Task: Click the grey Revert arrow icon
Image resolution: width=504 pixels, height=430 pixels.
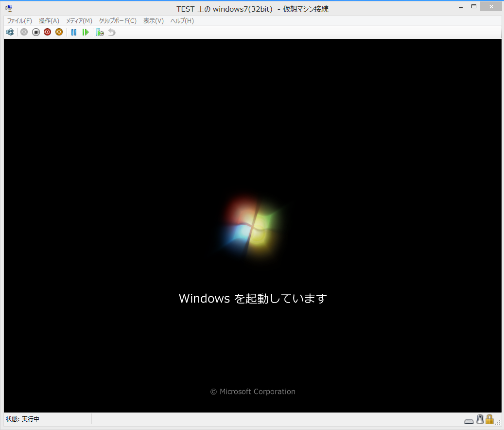Action: pyautogui.click(x=111, y=32)
